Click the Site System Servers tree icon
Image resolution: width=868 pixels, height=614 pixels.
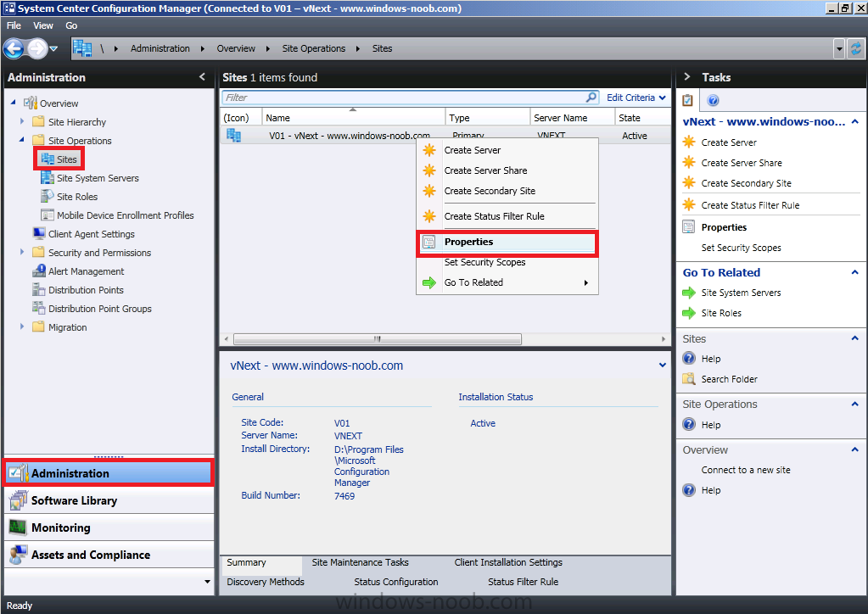point(47,177)
